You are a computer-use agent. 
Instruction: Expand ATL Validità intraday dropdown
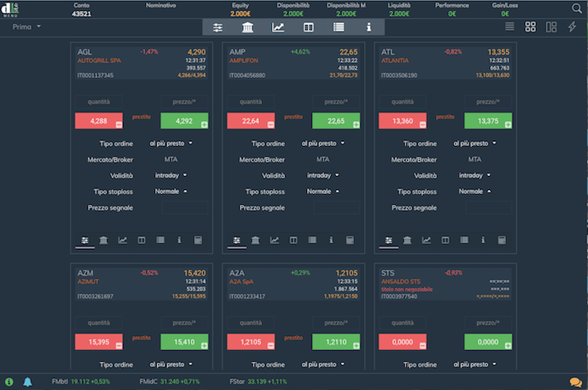tap(474, 175)
